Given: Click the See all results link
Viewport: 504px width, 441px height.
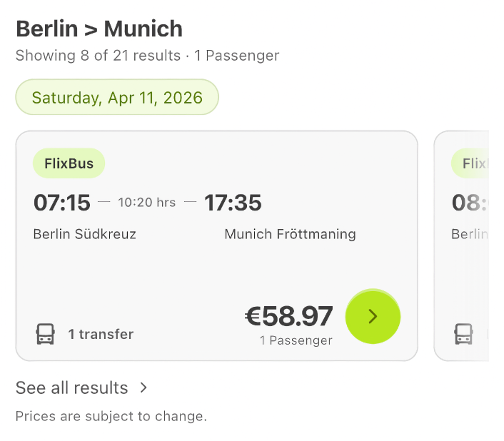Looking at the screenshot, I should point(72,387).
